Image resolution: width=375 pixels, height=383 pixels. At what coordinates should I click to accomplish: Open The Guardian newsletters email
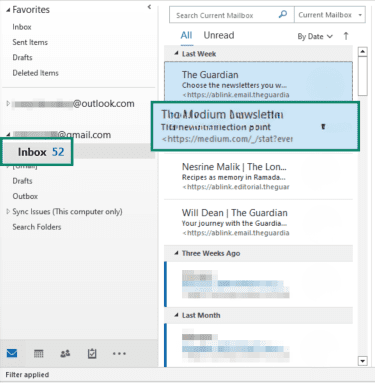258,81
